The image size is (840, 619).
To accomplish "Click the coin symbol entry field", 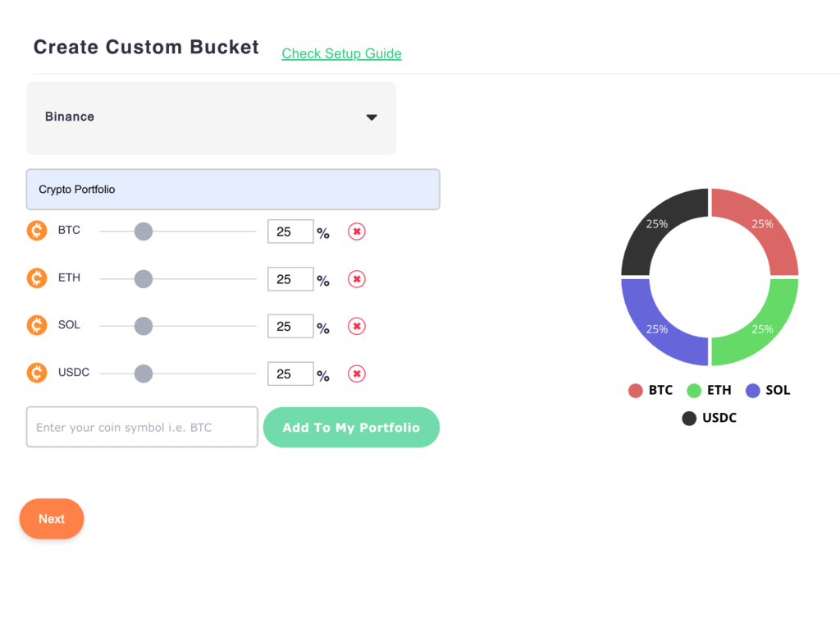I will click(x=142, y=428).
